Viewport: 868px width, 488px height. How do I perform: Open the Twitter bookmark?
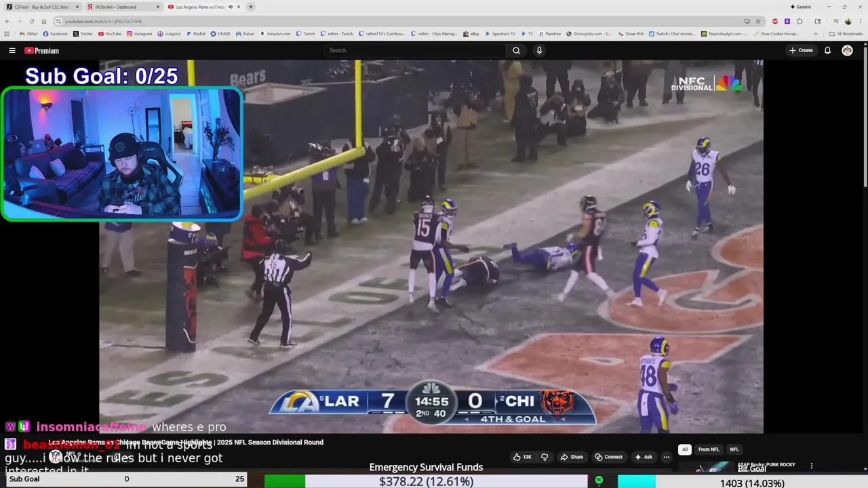coord(83,33)
